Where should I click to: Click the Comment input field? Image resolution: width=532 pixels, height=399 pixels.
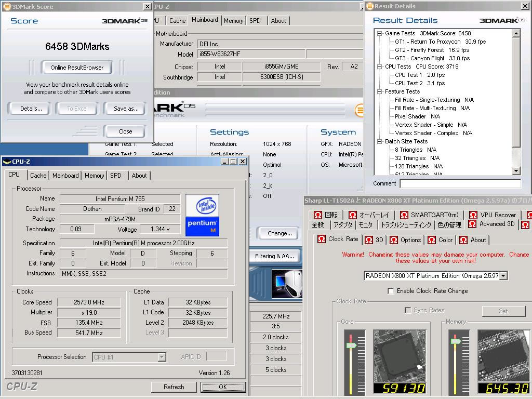coord(460,183)
